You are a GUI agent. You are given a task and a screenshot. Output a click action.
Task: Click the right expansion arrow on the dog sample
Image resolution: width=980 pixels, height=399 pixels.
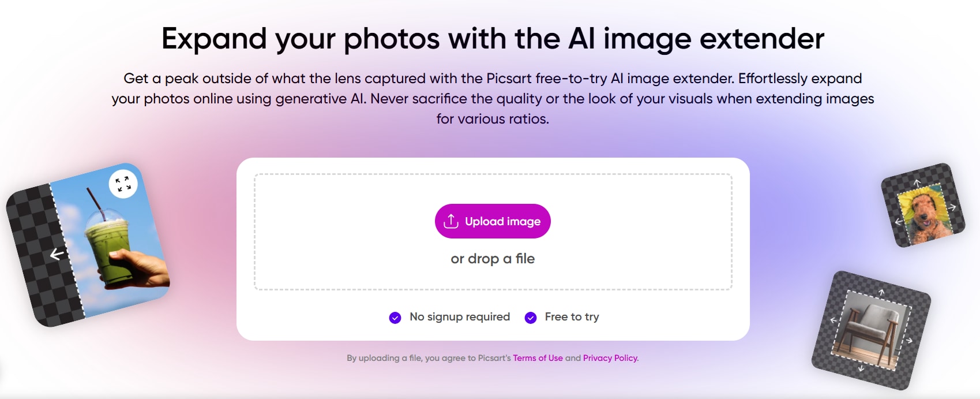(x=952, y=207)
